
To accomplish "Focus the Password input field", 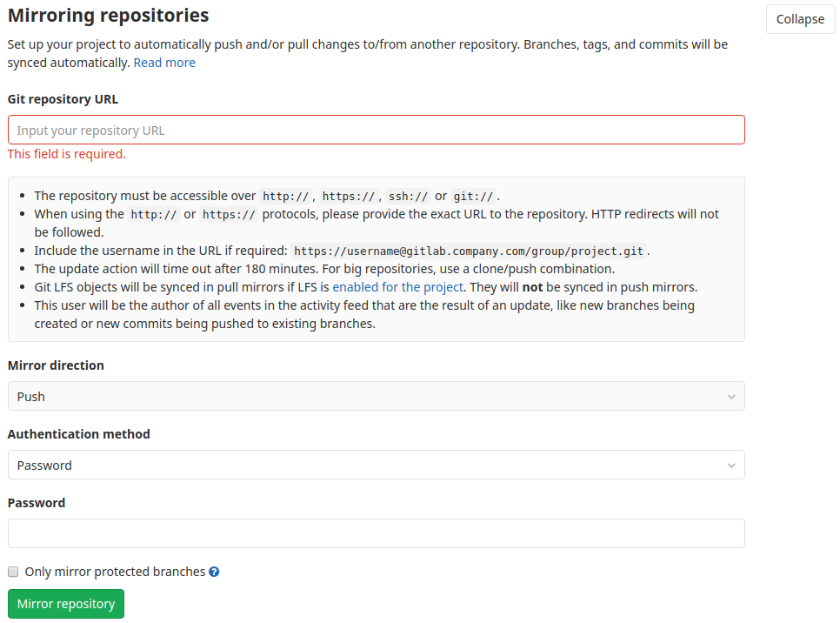I will [x=376, y=533].
